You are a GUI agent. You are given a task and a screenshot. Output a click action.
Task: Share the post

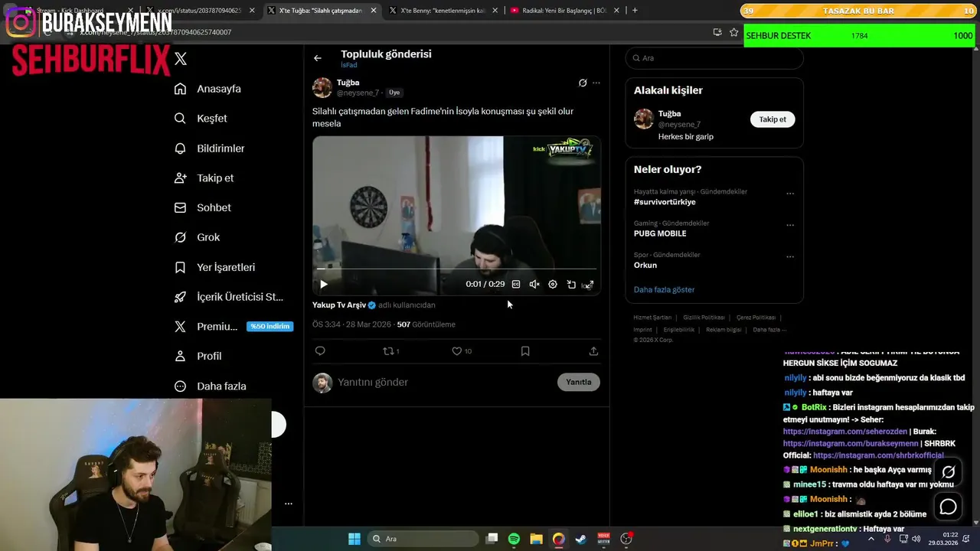[x=593, y=351]
